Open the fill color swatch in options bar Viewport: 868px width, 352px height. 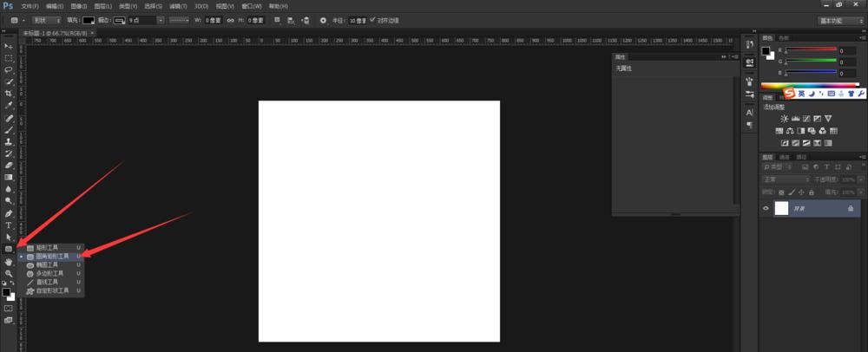click(89, 21)
